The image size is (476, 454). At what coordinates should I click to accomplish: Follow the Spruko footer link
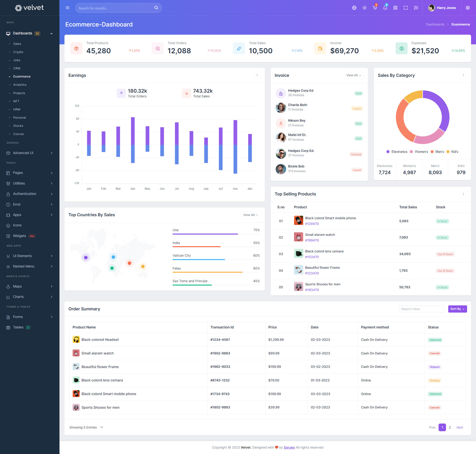[289, 447]
